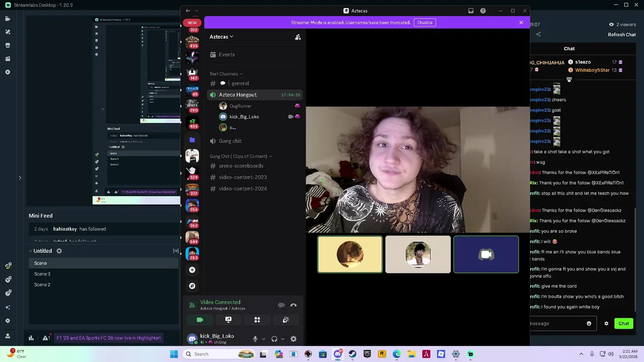Open F1 '25 Highlighter notification
The width and height of the screenshot is (644, 362).
pyautogui.click(x=109, y=338)
